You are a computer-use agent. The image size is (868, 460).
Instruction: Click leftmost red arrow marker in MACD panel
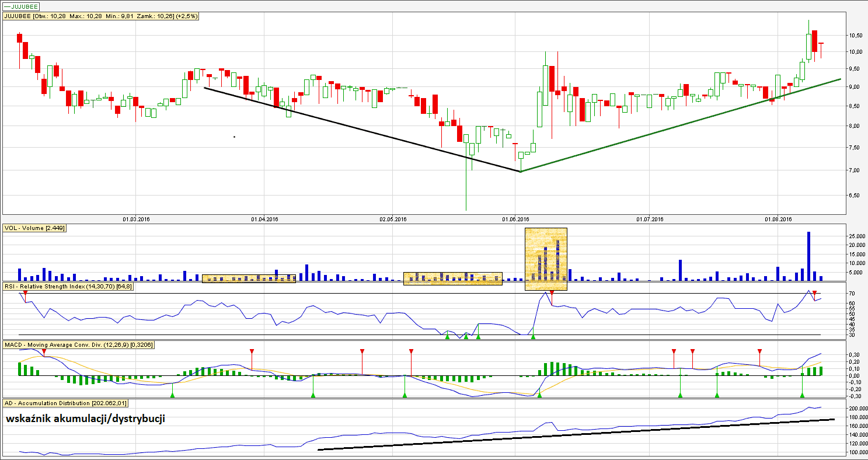tap(44, 351)
